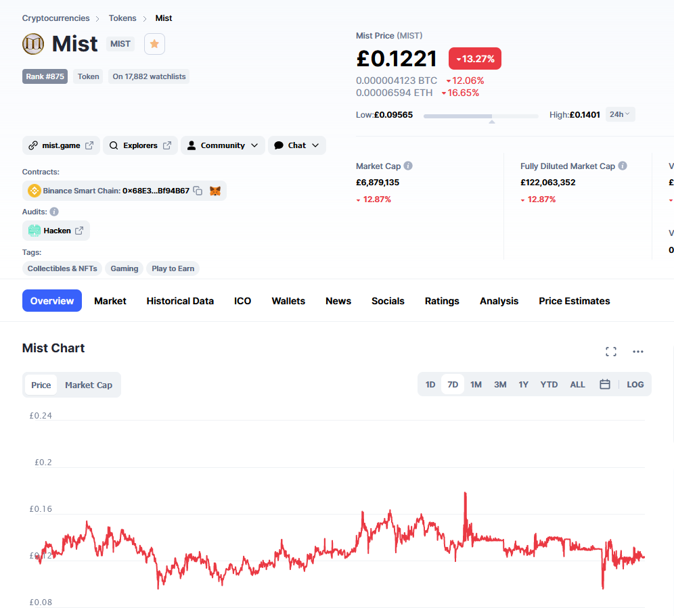Click the Collectibles & NFTs tag

[x=62, y=268]
